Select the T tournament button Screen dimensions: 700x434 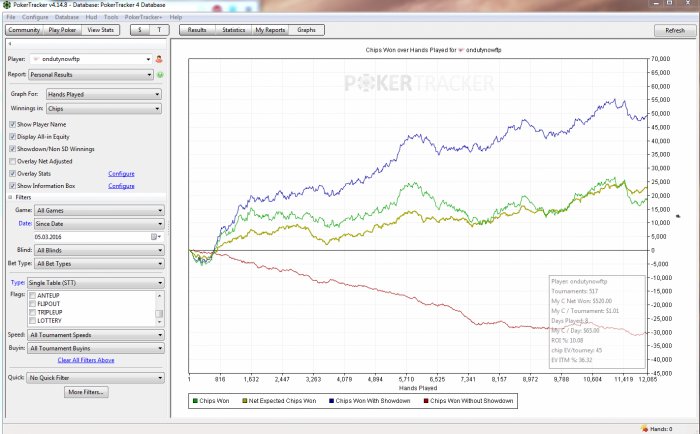[x=159, y=30]
